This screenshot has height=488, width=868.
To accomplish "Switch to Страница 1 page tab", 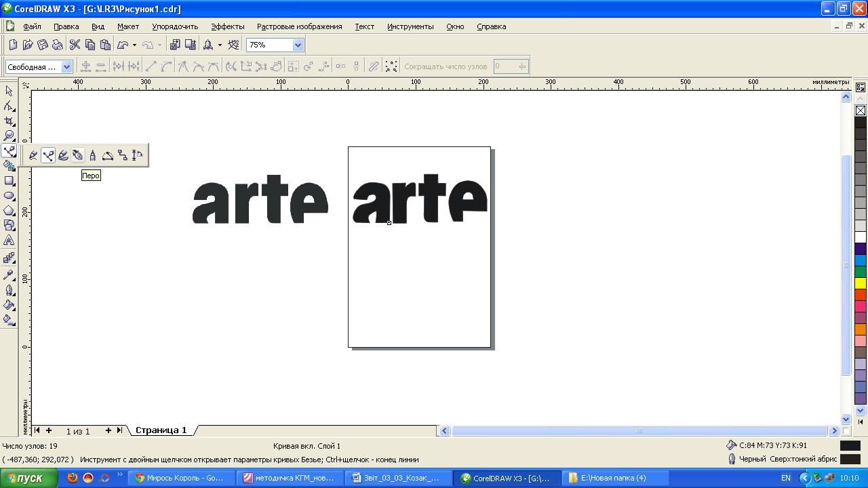I will tap(161, 430).
